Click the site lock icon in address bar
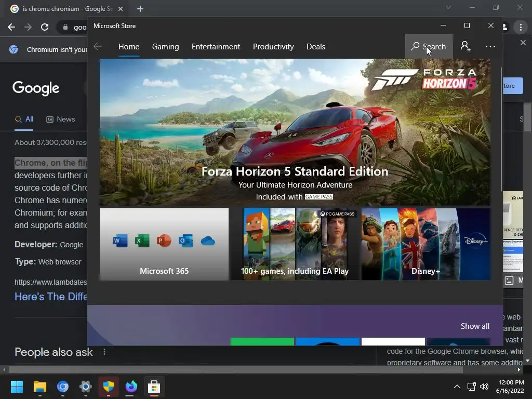 [x=65, y=27]
